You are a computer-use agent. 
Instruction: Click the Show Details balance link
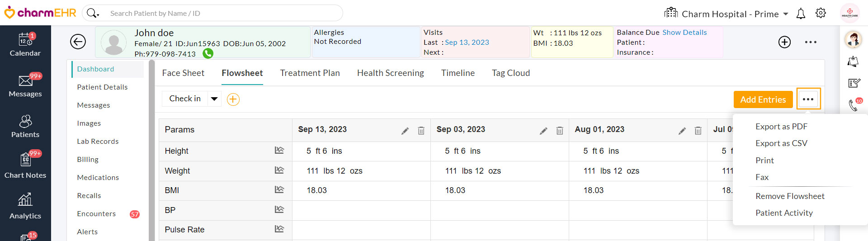[x=684, y=33]
